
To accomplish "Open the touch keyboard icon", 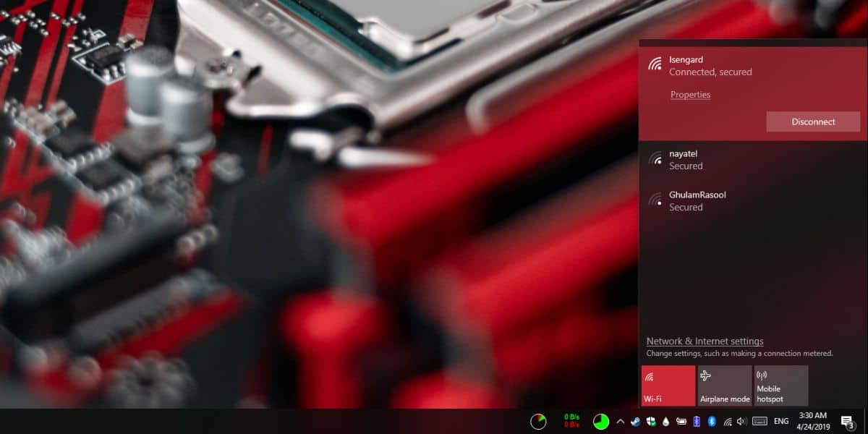I will click(759, 420).
